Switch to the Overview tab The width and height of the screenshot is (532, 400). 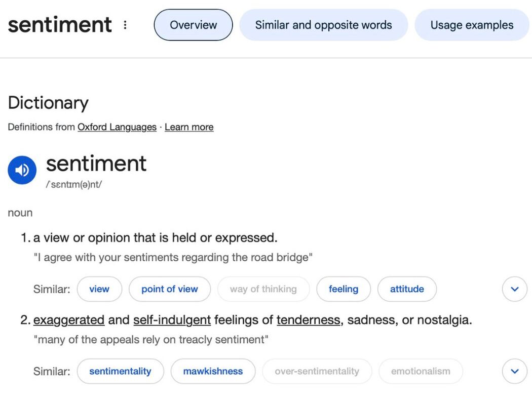point(193,25)
